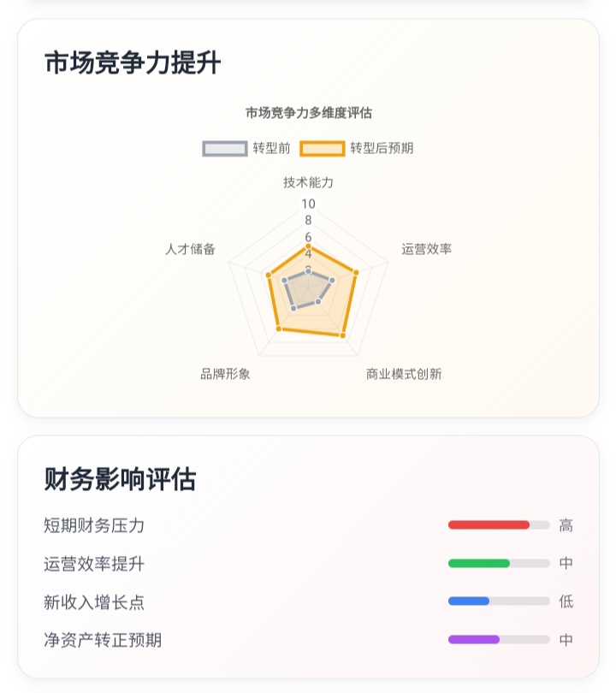
Task: Click orange data point on 商业模式创新 axis
Action: 343,335
